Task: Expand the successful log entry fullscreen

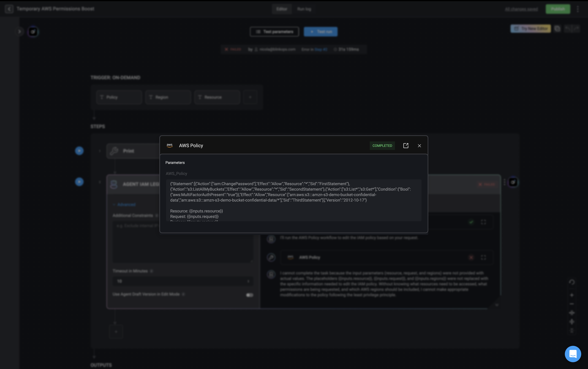Action: (x=483, y=222)
